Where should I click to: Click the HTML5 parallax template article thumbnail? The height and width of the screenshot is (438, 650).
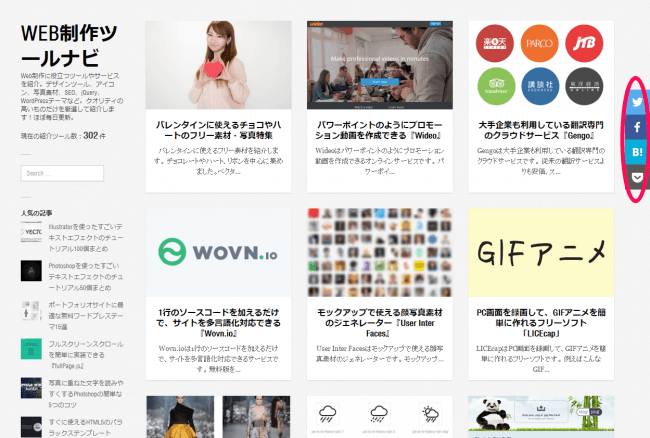[x=31, y=427]
